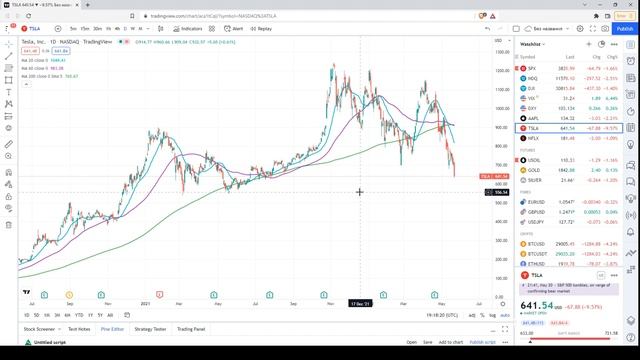The image size is (640, 360).
Task: Collapse the indicator legend arrow
Action: coord(26,84)
